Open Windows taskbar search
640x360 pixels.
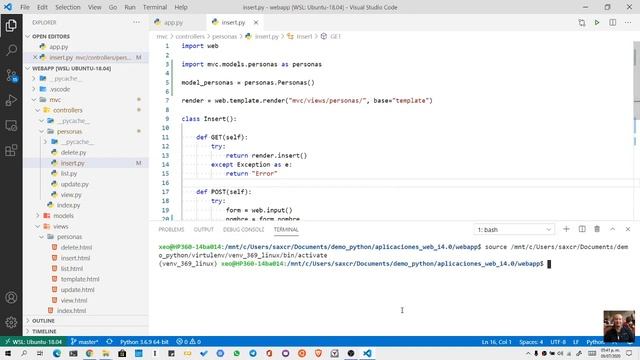[x=24, y=353]
